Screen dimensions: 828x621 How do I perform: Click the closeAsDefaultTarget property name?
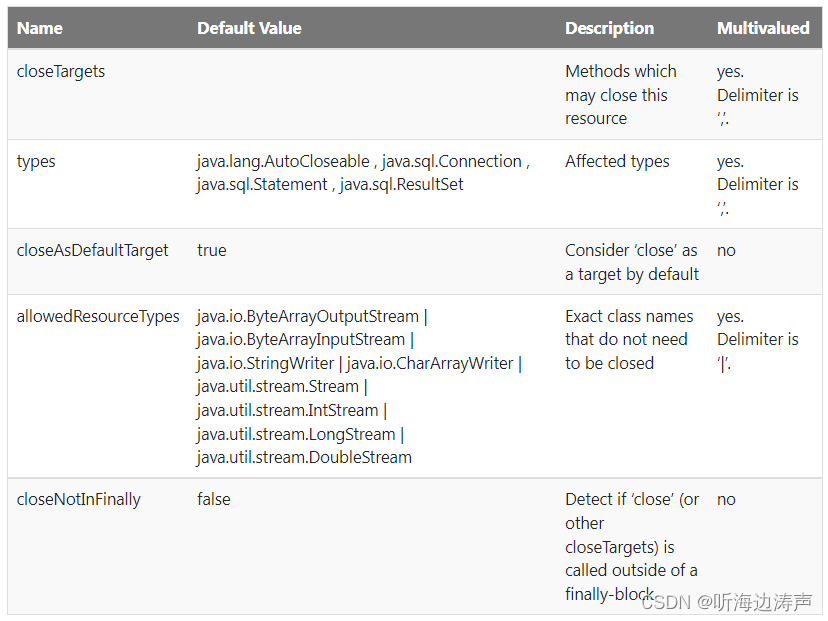tap(93, 250)
